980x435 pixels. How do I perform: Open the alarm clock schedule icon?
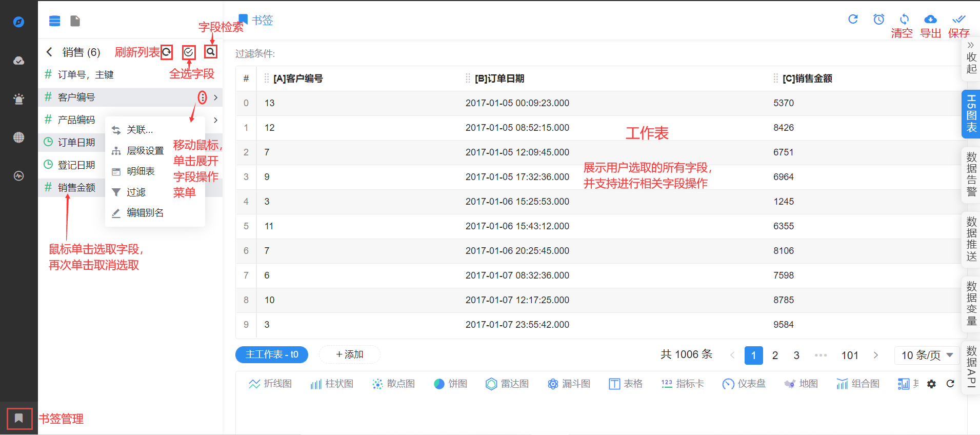tap(879, 19)
